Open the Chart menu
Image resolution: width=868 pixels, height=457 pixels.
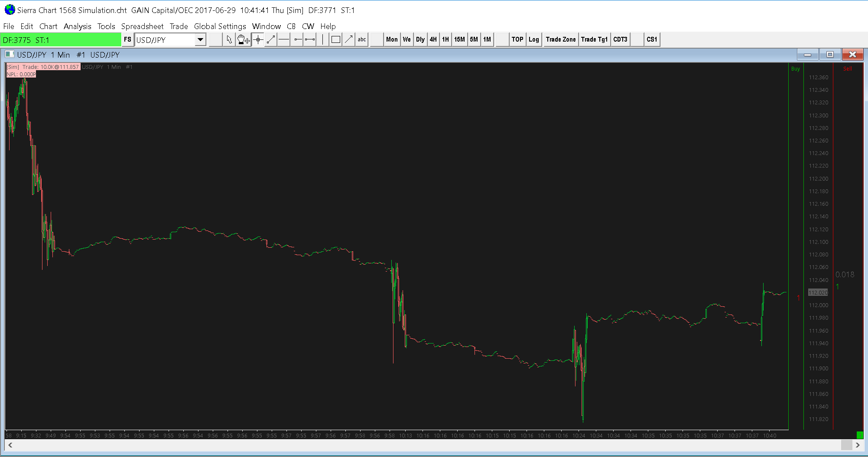click(x=49, y=26)
